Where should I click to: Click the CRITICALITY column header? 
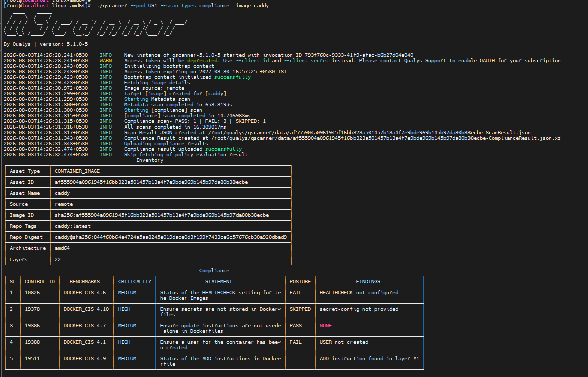(x=135, y=282)
